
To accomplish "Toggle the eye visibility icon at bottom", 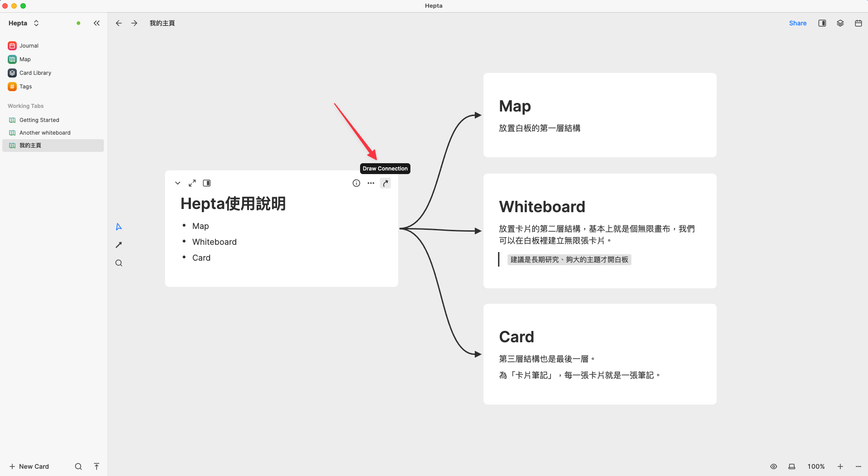I will [774, 466].
